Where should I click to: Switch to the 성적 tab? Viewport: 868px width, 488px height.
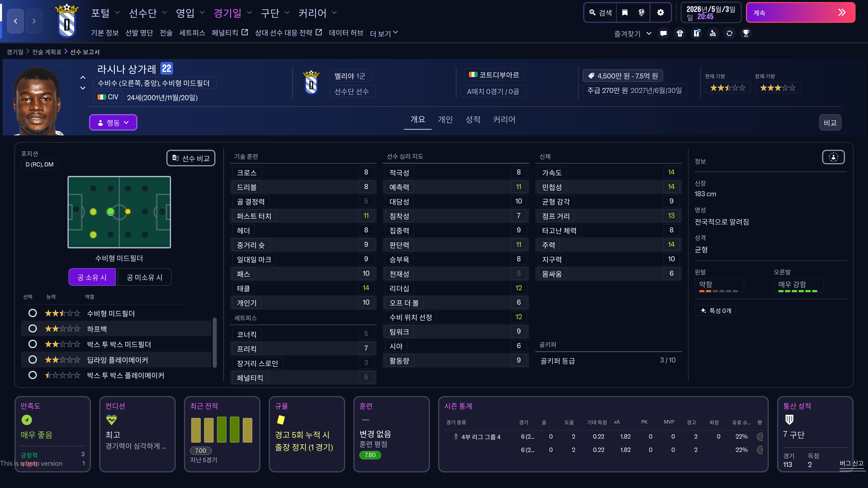pos(473,120)
